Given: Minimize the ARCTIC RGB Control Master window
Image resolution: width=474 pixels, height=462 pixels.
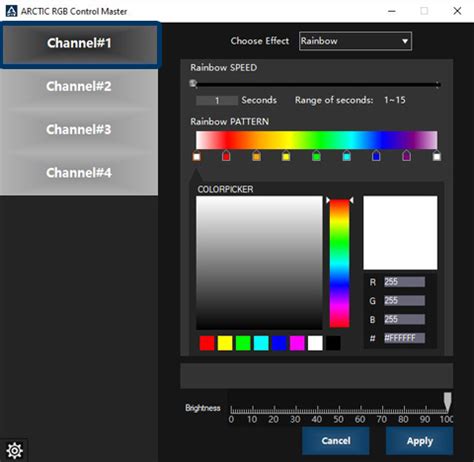Looking at the screenshot, I should click(x=392, y=11).
